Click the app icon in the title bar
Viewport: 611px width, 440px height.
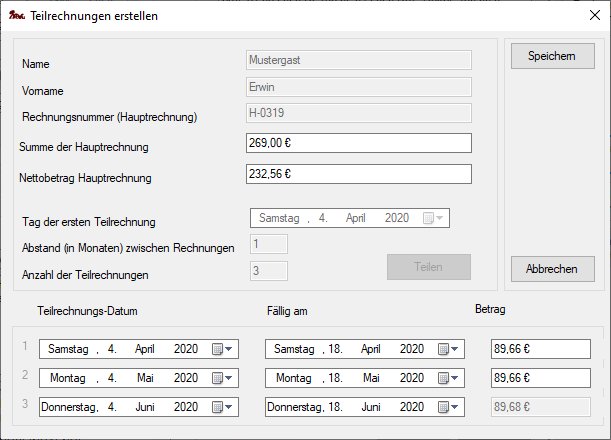[17, 16]
